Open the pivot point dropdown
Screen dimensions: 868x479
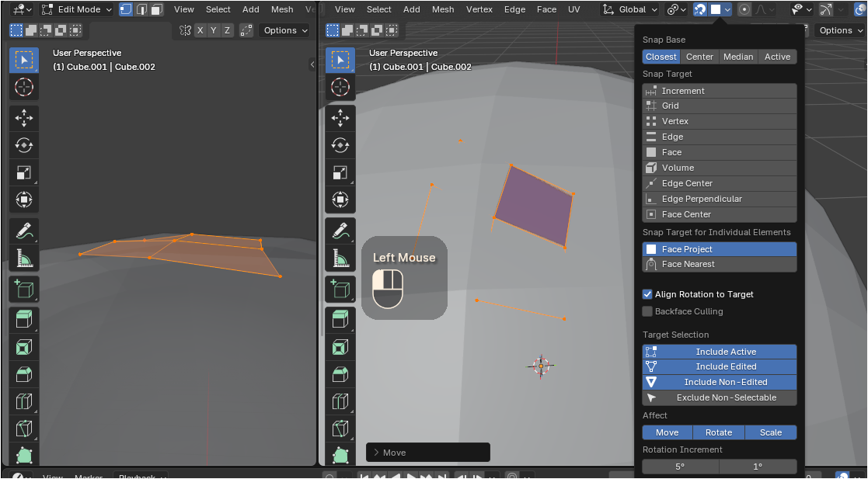[677, 9]
